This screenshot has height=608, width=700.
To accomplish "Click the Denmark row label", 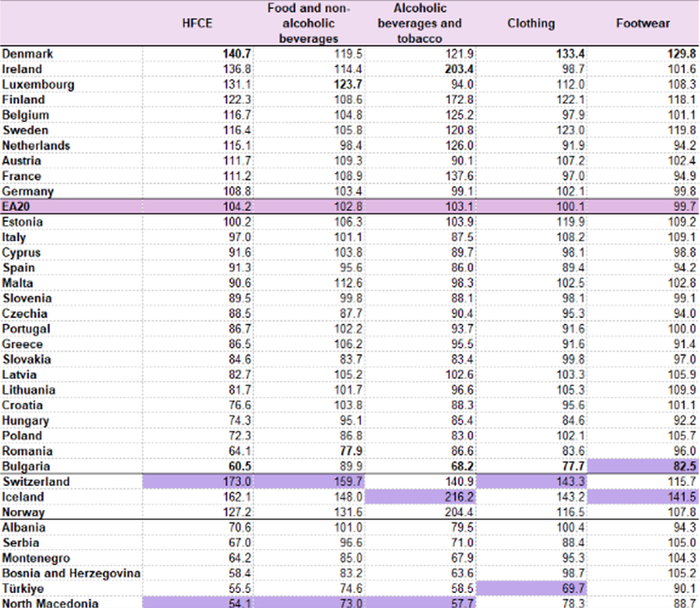I will [x=27, y=54].
